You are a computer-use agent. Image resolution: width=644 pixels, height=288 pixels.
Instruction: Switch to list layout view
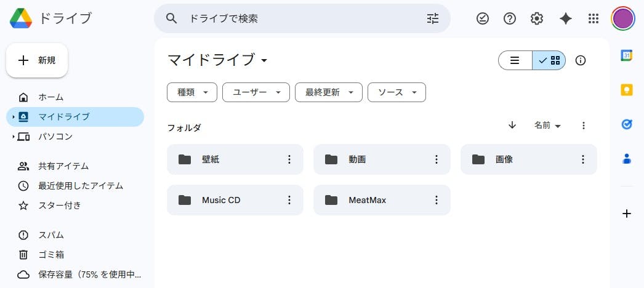point(515,60)
